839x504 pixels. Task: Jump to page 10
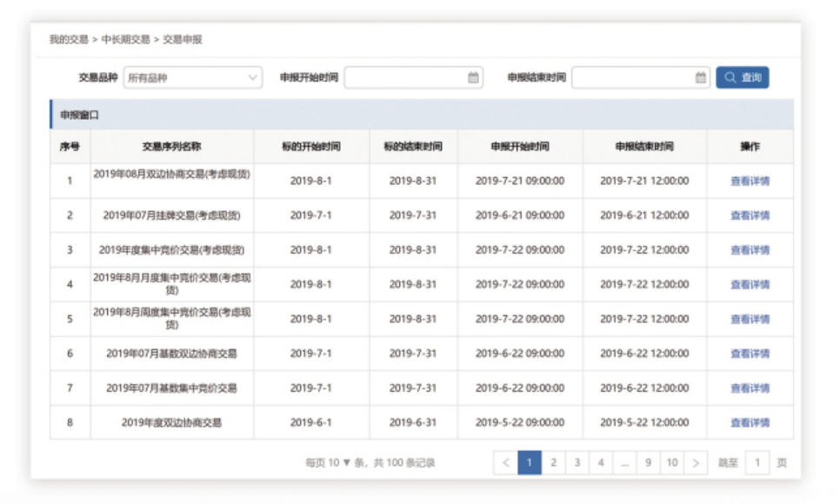(x=671, y=463)
